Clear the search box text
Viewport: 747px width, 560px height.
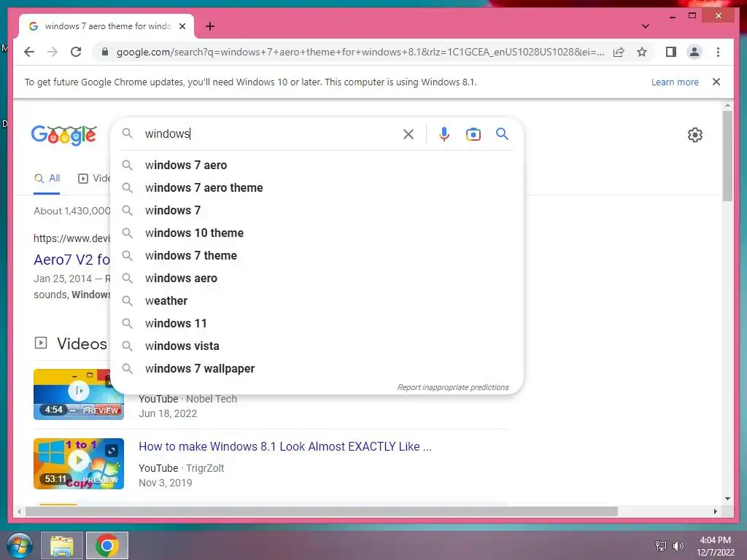pos(409,134)
